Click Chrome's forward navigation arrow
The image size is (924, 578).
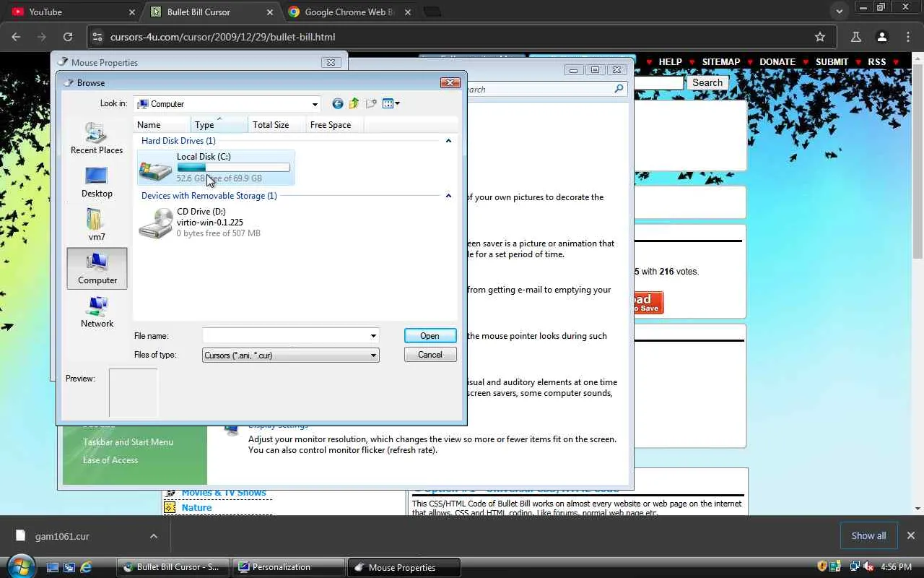(x=42, y=37)
